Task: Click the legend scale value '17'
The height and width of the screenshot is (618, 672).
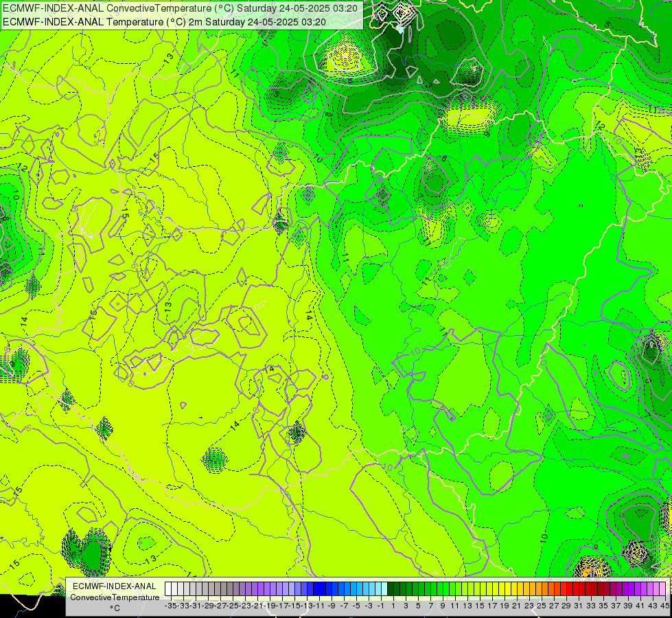Action: click(492, 606)
